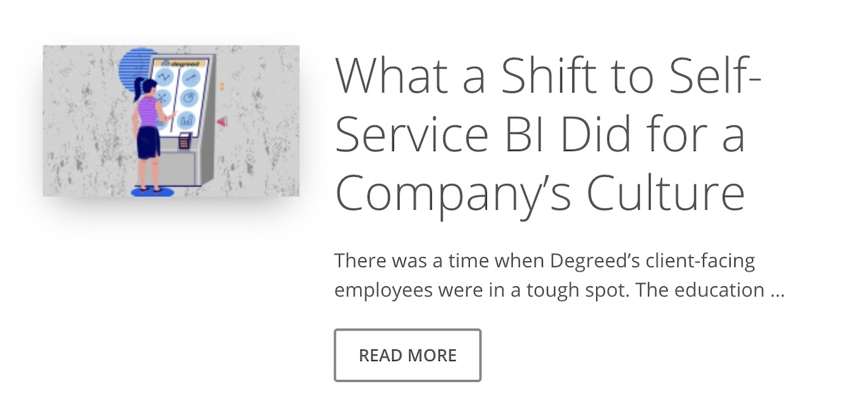This screenshot has height=420, width=868.
Task: Click the red triangle beside the kiosk
Action: click(x=222, y=122)
